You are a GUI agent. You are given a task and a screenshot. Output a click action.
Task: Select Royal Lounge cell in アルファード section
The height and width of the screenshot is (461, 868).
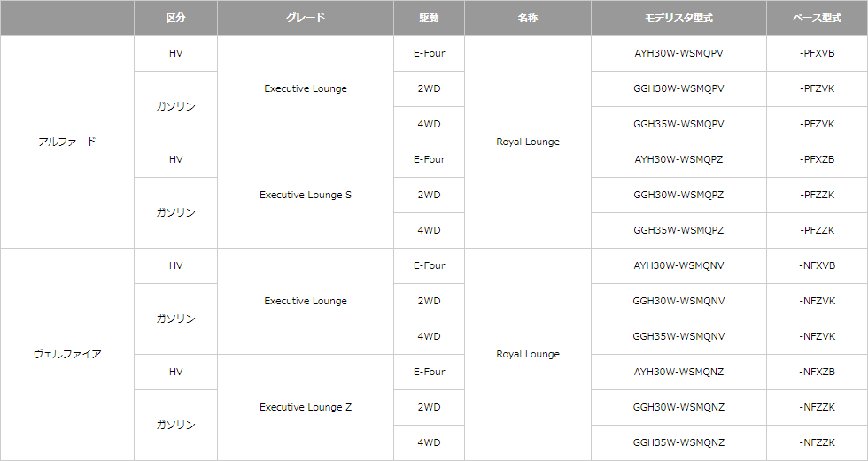pos(528,142)
